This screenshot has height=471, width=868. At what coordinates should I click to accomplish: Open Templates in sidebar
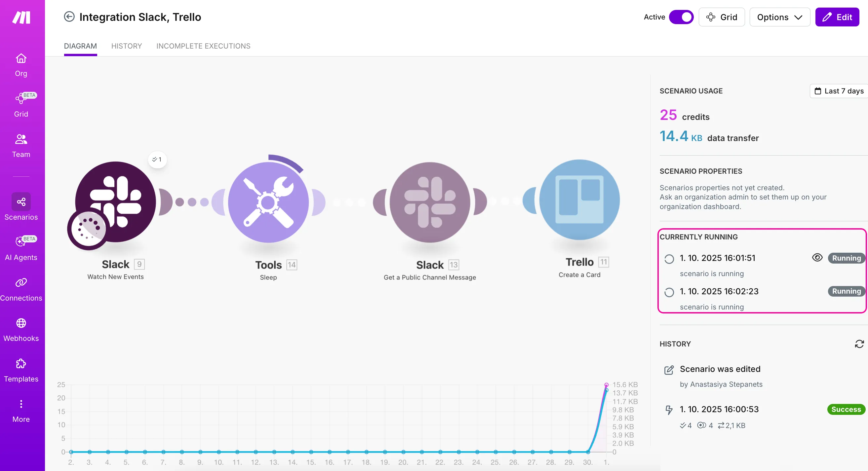21,370
